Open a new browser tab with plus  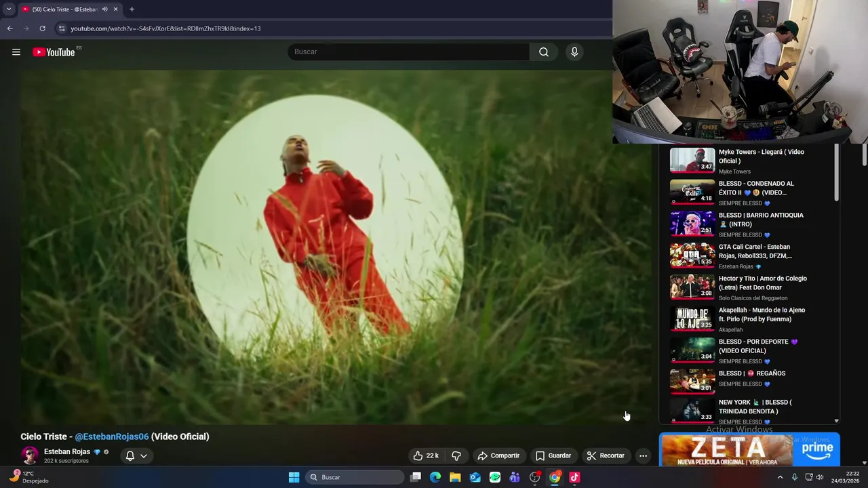click(132, 9)
